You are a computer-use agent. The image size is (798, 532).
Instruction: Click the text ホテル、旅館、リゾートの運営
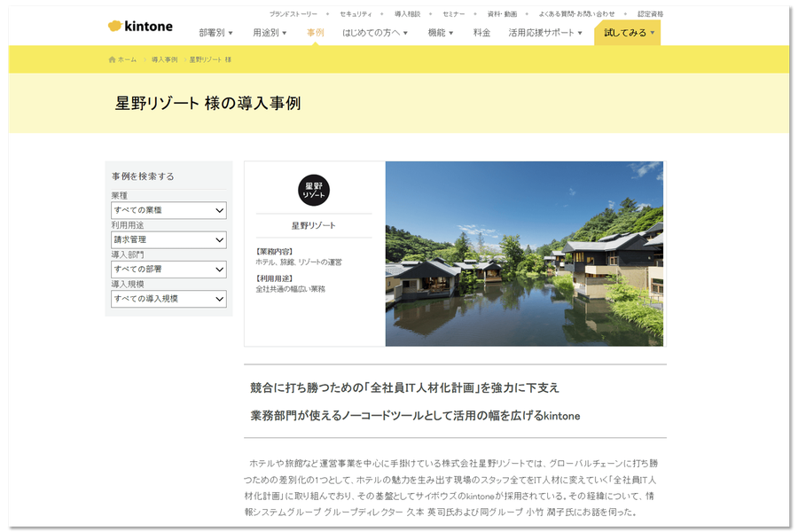pyautogui.click(x=299, y=262)
